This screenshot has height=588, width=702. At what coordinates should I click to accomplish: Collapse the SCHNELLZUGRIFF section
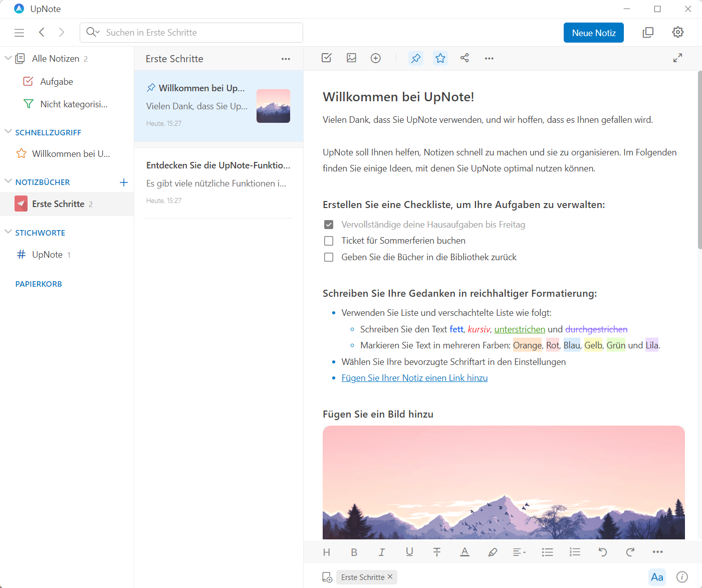pyautogui.click(x=8, y=131)
